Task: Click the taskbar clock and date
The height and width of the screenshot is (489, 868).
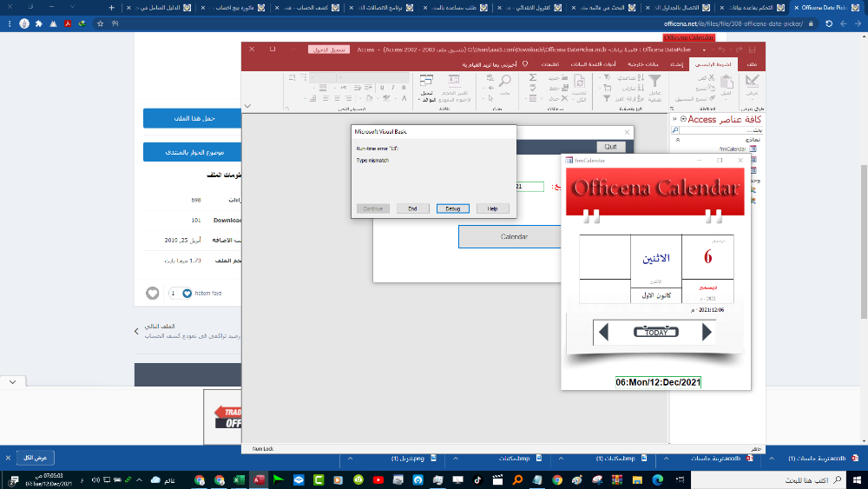Action: point(49,479)
